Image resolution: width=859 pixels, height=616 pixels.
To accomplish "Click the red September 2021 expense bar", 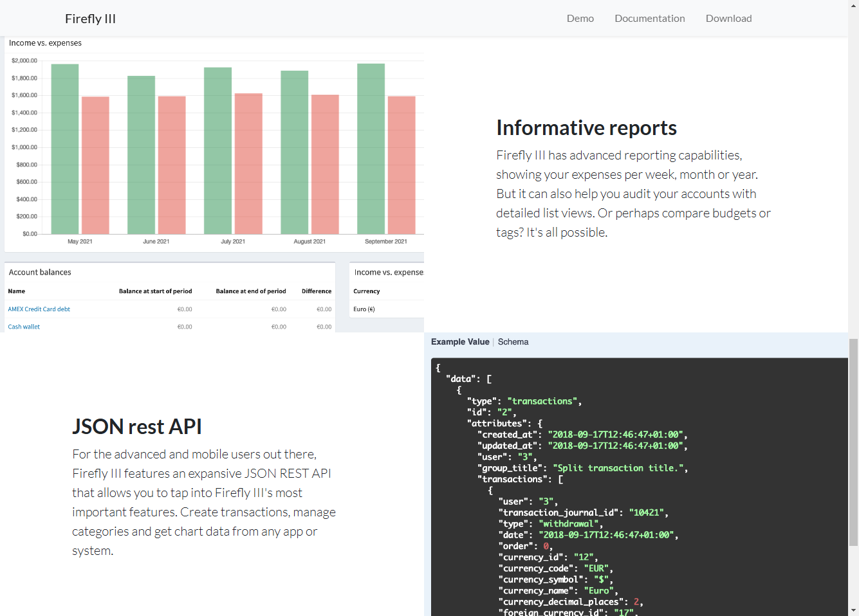I will 402,165.
